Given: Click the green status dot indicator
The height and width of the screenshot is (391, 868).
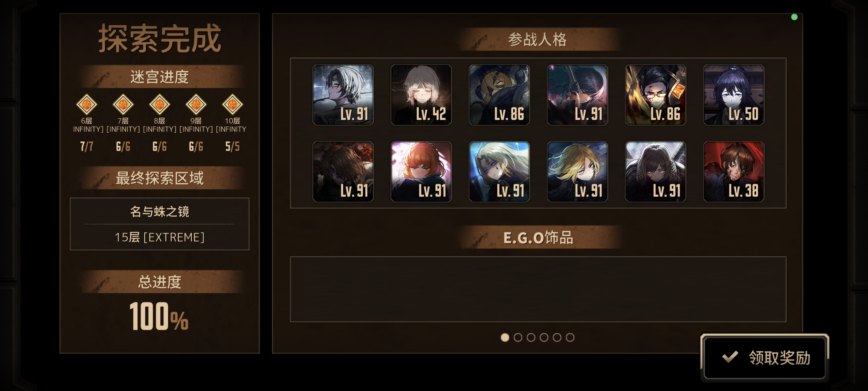Looking at the screenshot, I should 794,17.
